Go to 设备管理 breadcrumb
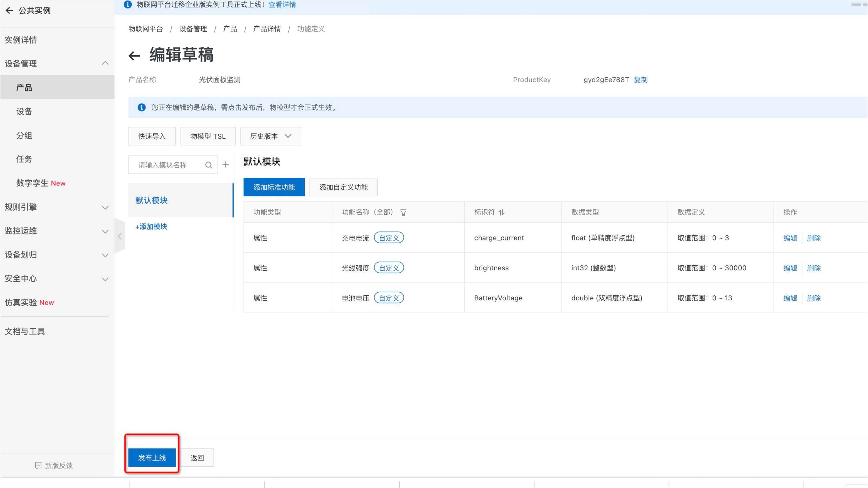868x488 pixels. [193, 29]
